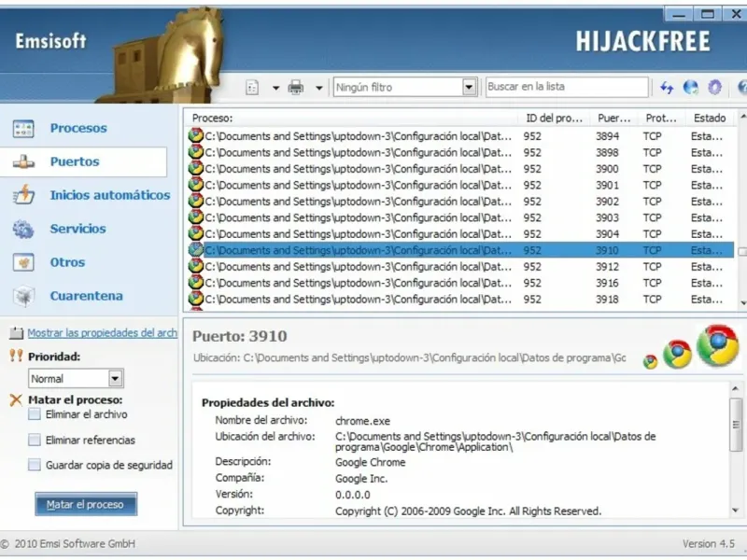Screen dimensions: 747x560
Task: Select the row with port 3912
Action: (x=460, y=267)
